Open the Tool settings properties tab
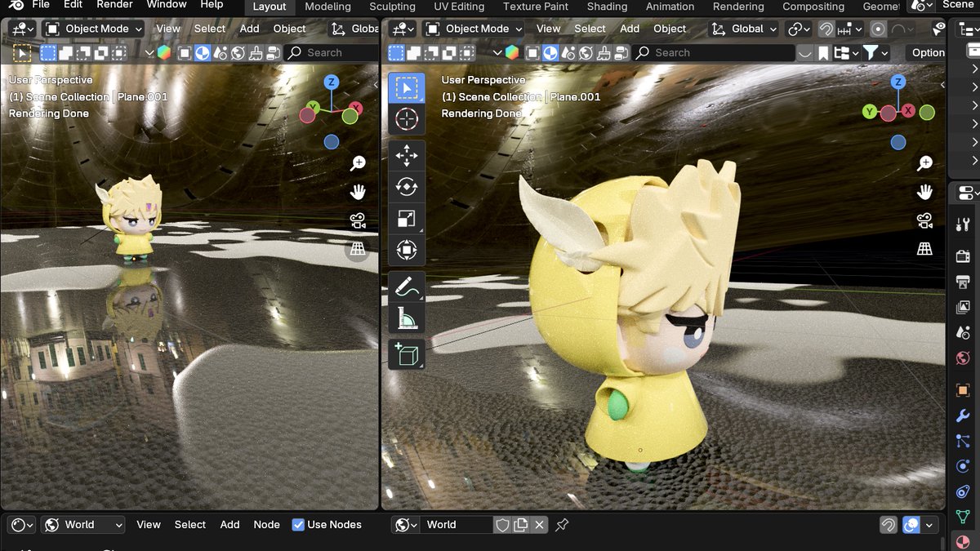The image size is (980, 551). 963,224
